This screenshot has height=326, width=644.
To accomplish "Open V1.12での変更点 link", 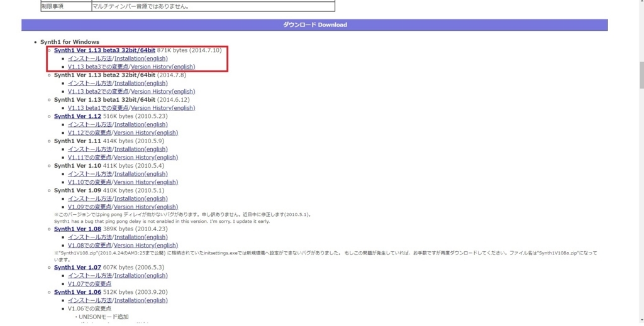I will (x=89, y=133).
